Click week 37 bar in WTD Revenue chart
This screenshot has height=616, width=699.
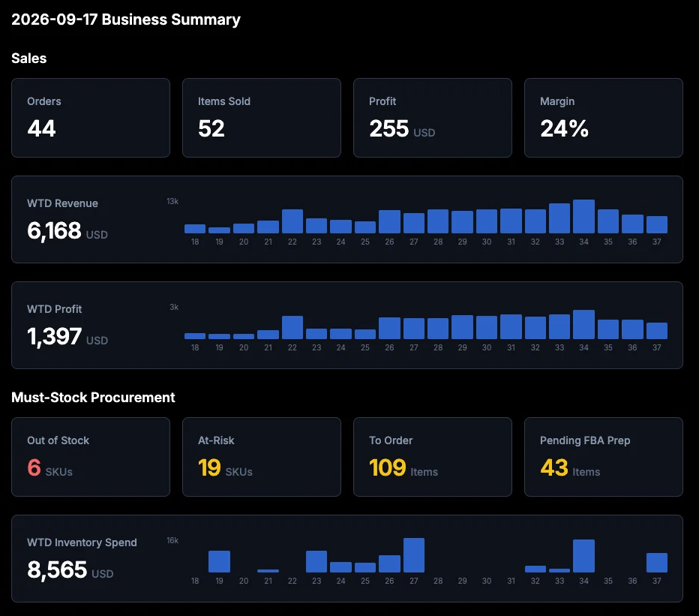pyautogui.click(x=657, y=224)
